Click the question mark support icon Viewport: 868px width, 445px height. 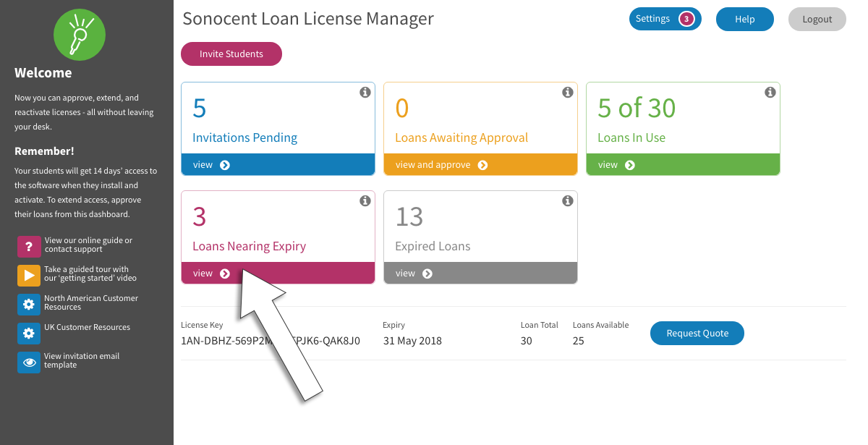click(29, 246)
